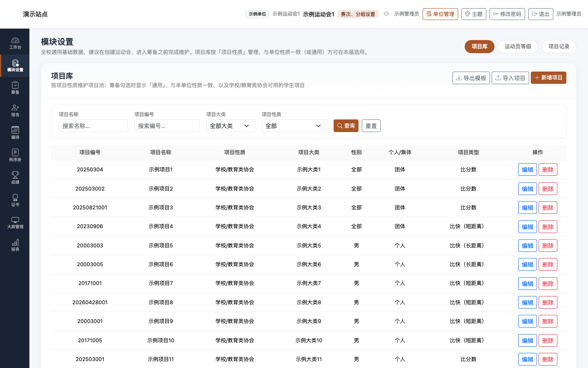Open the 项目性质 dropdown

294,126
